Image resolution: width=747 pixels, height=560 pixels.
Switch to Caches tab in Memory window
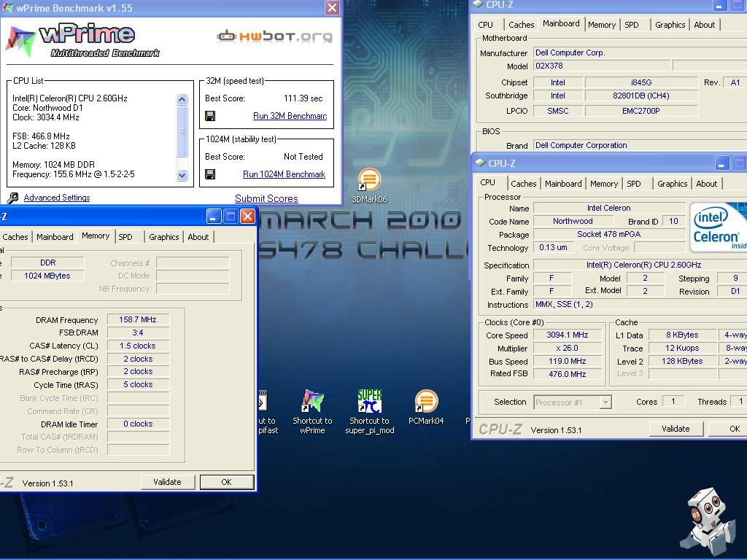coord(15,237)
